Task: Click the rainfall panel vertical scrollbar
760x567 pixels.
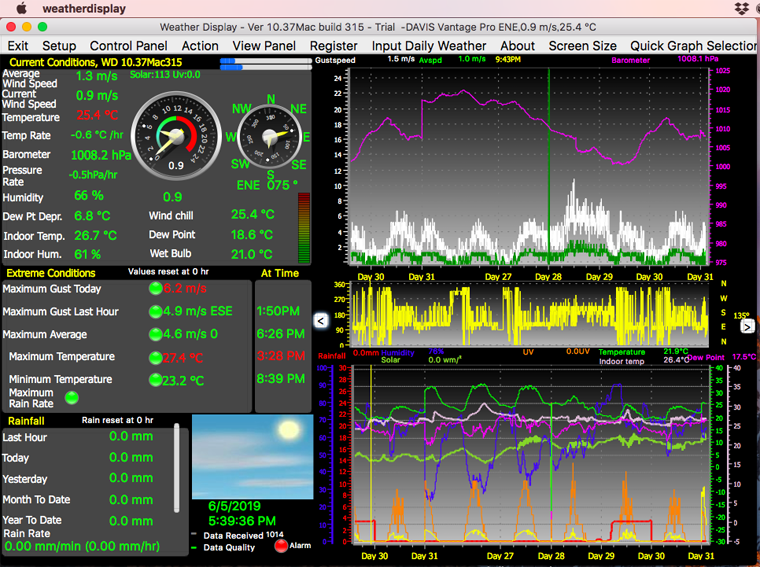Action: point(177,468)
